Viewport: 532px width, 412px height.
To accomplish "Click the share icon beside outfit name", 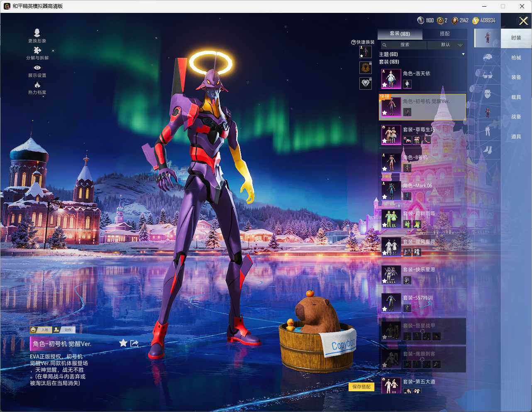I will [134, 343].
